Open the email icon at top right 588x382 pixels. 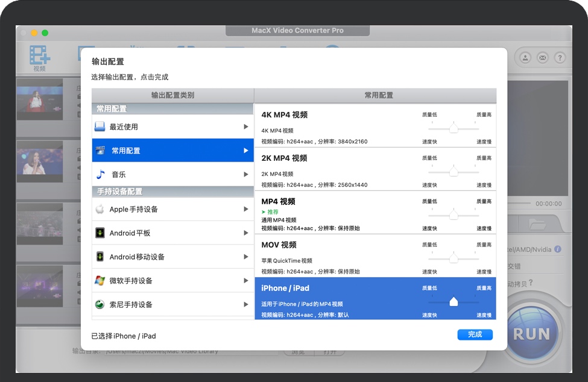pos(543,58)
